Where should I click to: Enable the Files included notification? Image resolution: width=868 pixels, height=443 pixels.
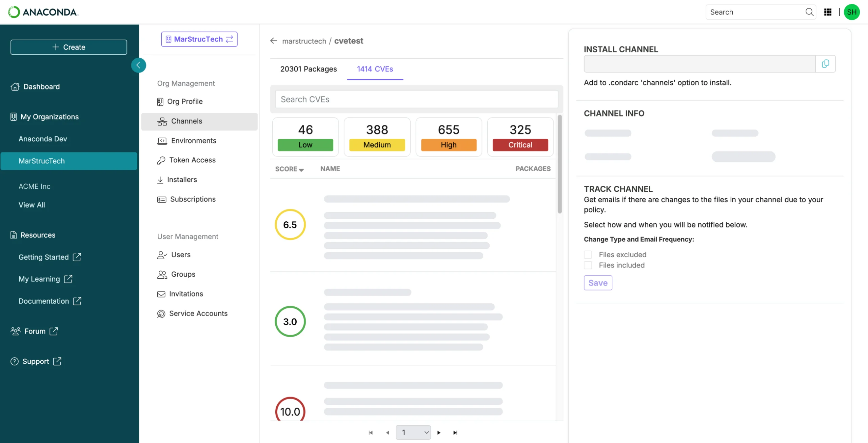pyautogui.click(x=588, y=265)
